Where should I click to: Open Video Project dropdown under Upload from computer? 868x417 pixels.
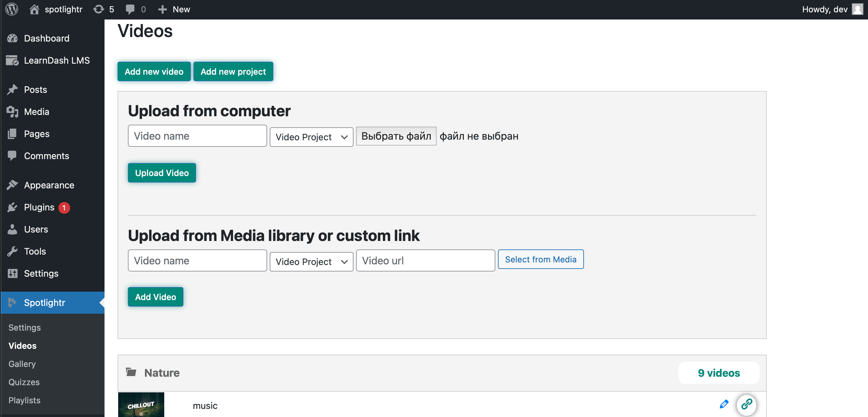tap(311, 137)
